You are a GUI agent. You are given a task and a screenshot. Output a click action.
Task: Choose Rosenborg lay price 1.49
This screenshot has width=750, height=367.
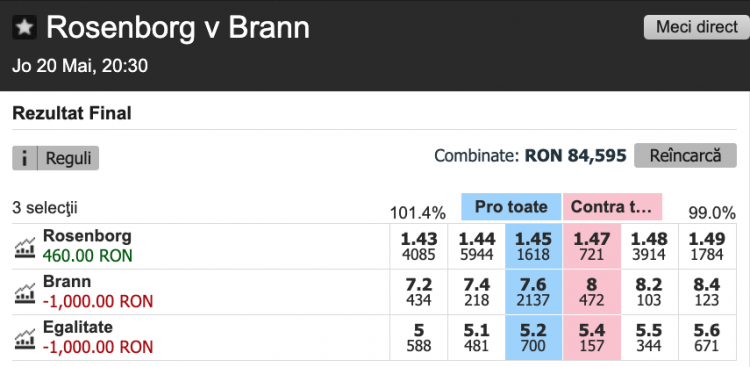tap(707, 246)
